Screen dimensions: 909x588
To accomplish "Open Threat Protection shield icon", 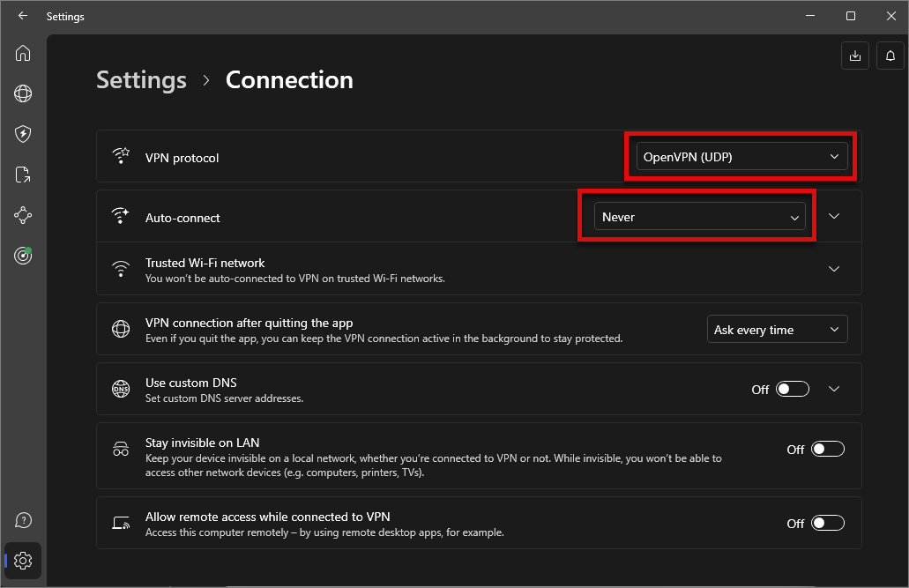I will pos(23,134).
